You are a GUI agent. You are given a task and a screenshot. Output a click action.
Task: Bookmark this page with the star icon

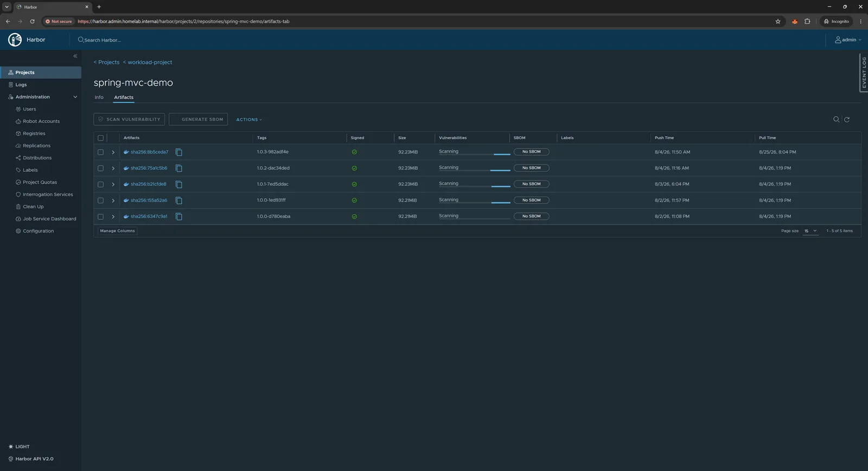pos(778,22)
